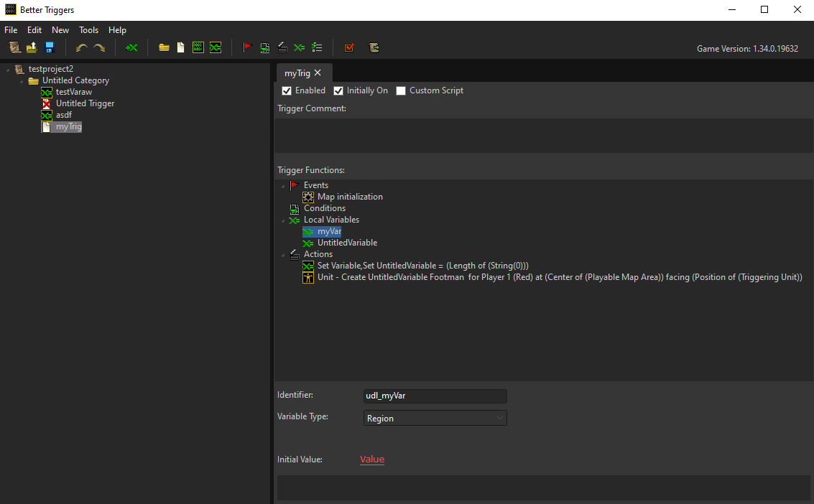Create a new script with binary icon
Image resolution: width=814 pixels, height=504 pixels.
pos(198,47)
